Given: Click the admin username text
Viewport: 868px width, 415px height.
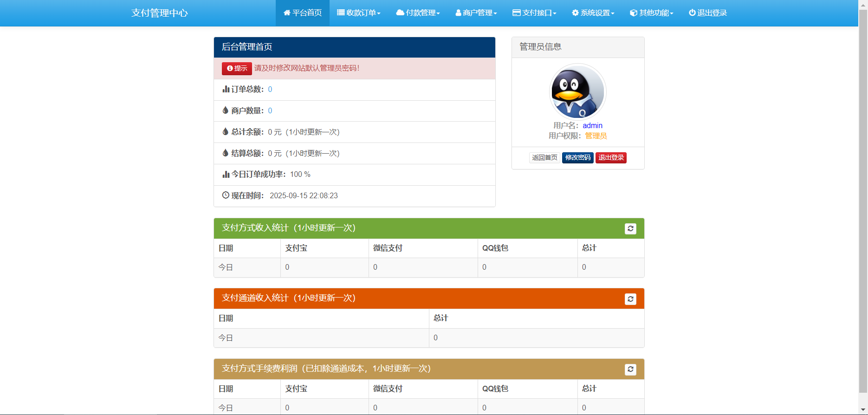Looking at the screenshot, I should [593, 126].
